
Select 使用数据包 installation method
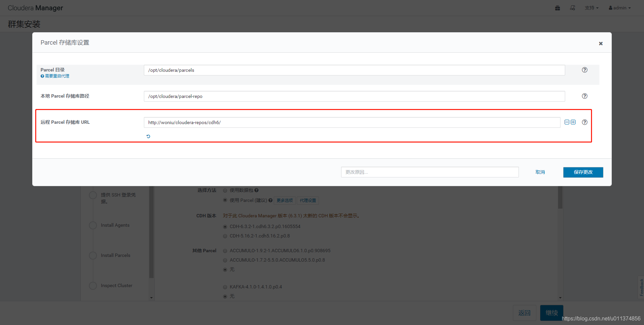(x=225, y=191)
